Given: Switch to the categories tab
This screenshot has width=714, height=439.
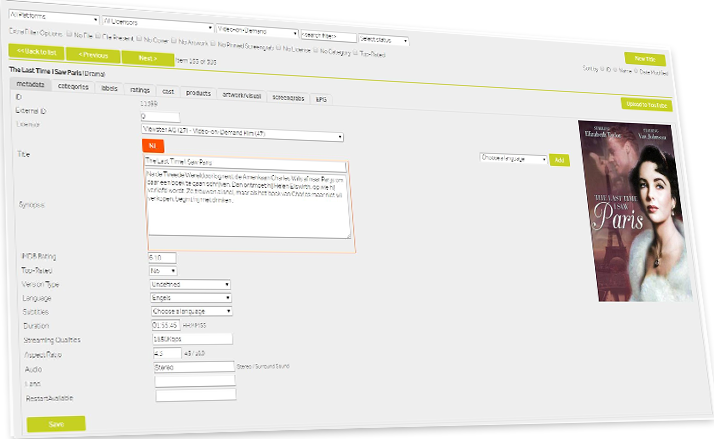Looking at the screenshot, I should pyautogui.click(x=72, y=87).
